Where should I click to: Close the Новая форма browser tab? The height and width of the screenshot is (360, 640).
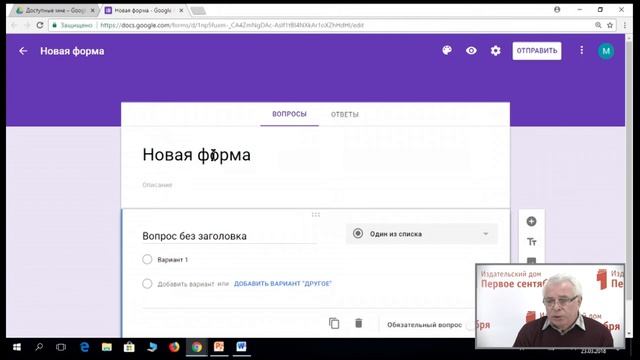(x=181, y=11)
